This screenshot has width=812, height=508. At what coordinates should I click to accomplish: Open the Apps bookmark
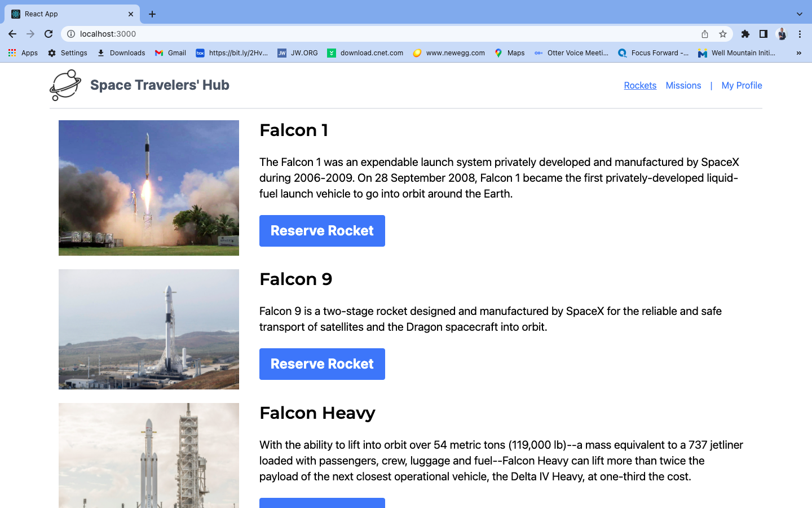(x=23, y=53)
